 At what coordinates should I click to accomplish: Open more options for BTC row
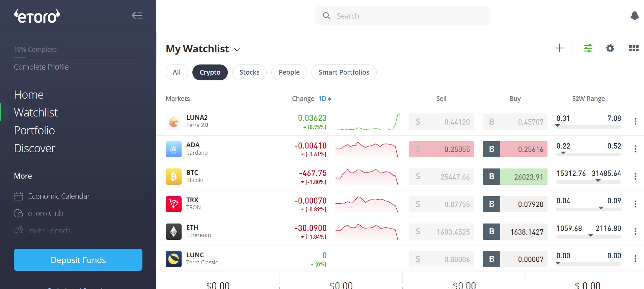tap(635, 177)
